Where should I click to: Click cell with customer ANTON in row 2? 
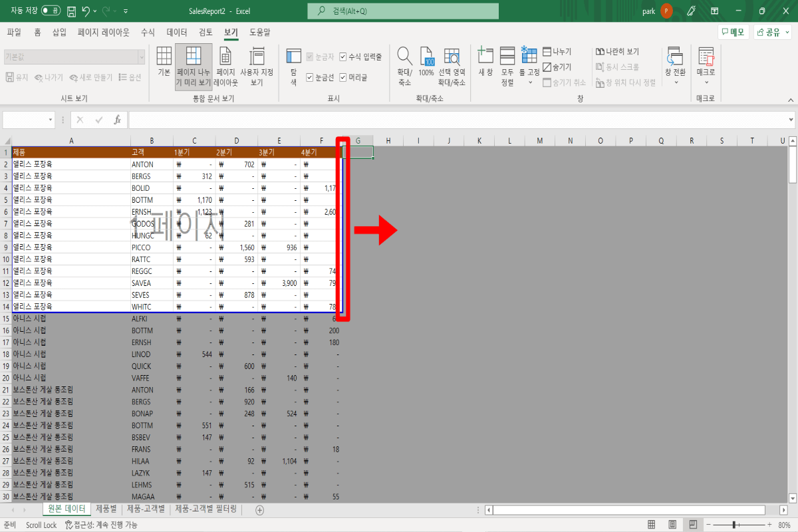152,164
